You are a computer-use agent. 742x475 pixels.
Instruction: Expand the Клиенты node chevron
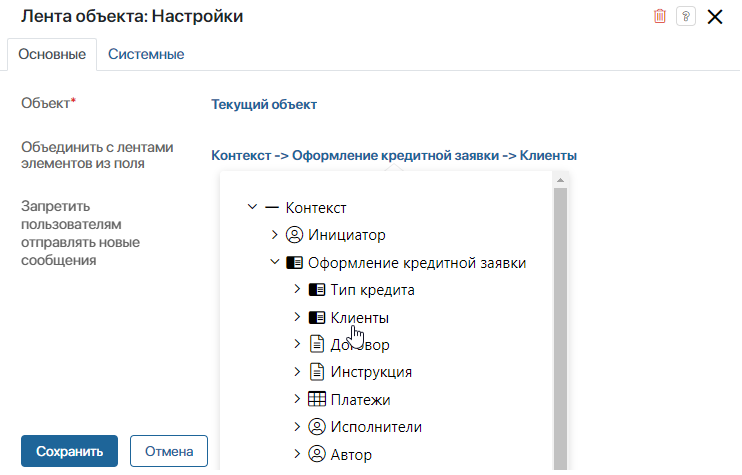point(297,317)
